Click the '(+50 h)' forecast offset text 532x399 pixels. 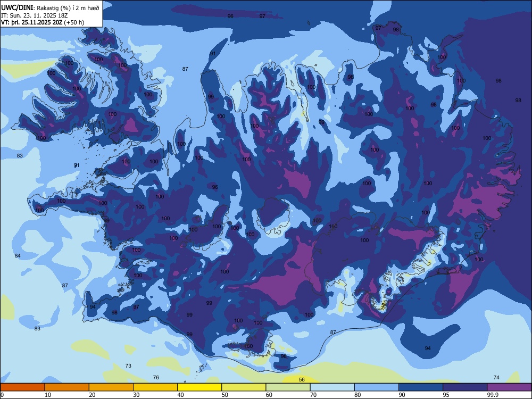[74, 22]
